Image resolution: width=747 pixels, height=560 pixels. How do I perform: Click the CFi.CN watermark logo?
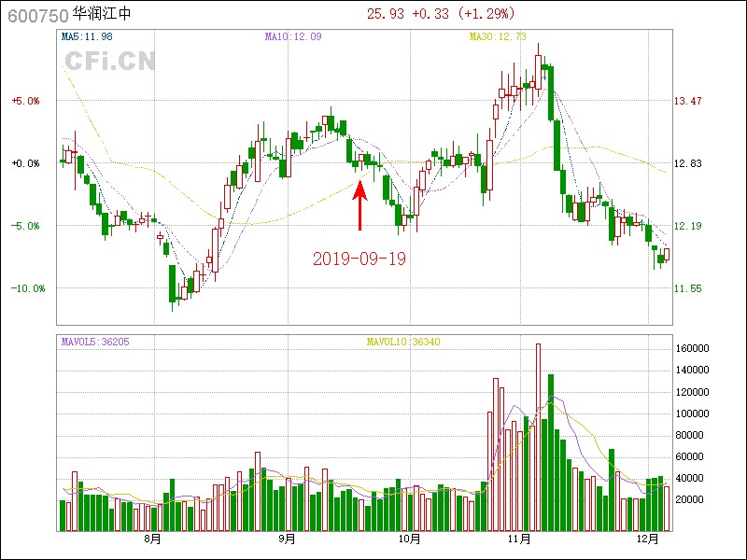(x=109, y=62)
